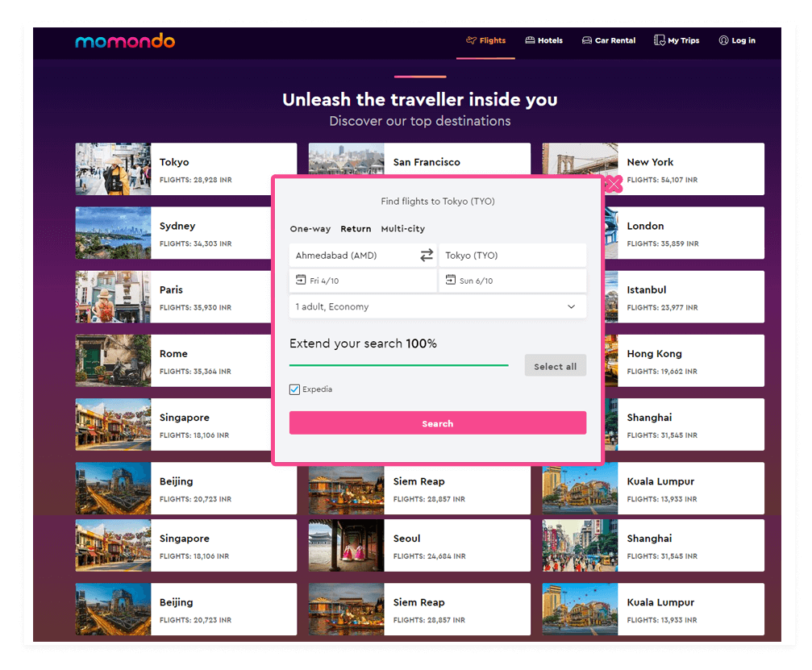
Task: Expand the 1 adult, Economy dropdown
Action: pos(438,306)
